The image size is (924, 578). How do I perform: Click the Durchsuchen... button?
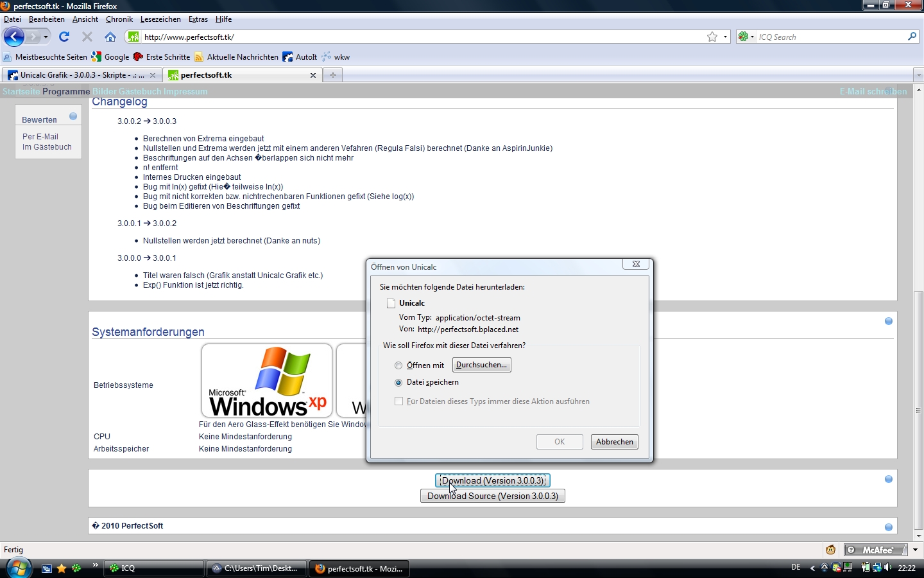(x=481, y=365)
